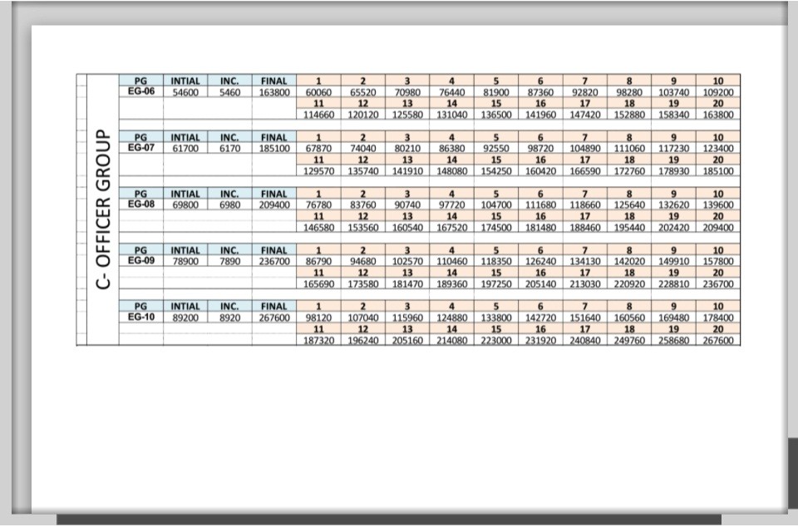
Task: Select the increment value cell 6170
Action: tap(229, 148)
